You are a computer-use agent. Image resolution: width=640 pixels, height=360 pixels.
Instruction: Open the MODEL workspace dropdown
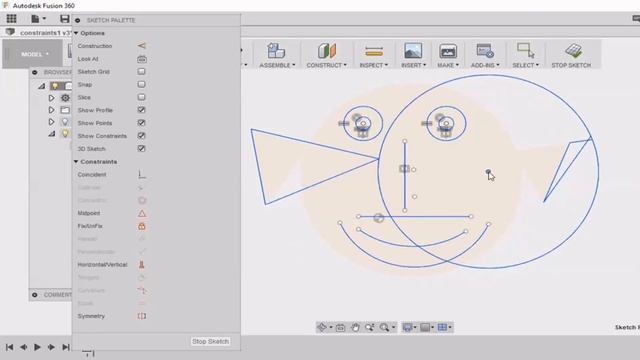[35, 54]
